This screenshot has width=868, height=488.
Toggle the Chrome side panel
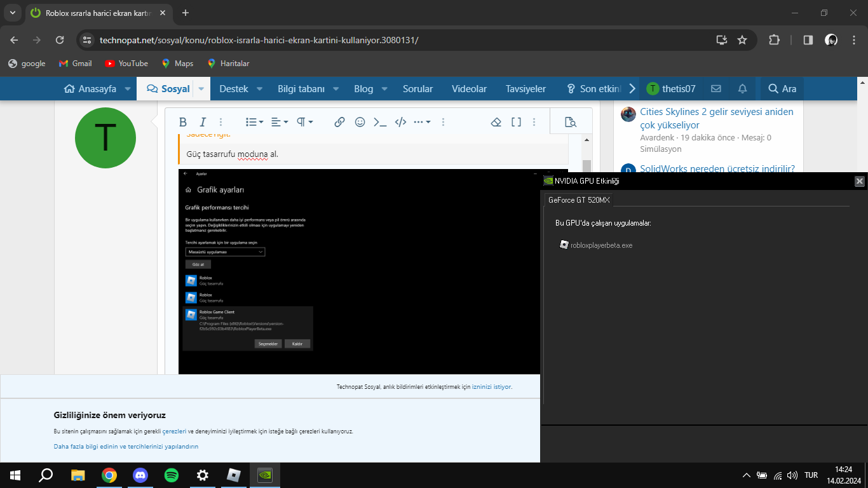point(808,40)
